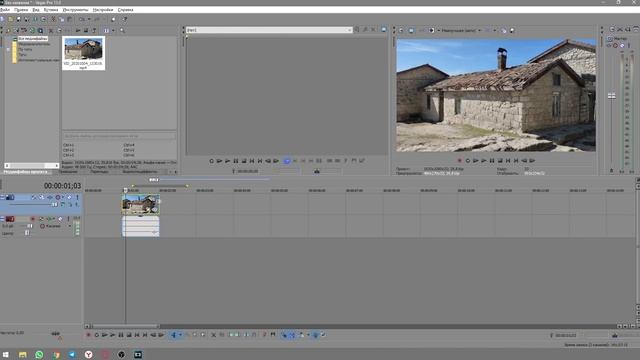Switch to the Видеоспецэффекты tab
This screenshot has height=360, width=640.
[x=140, y=172]
